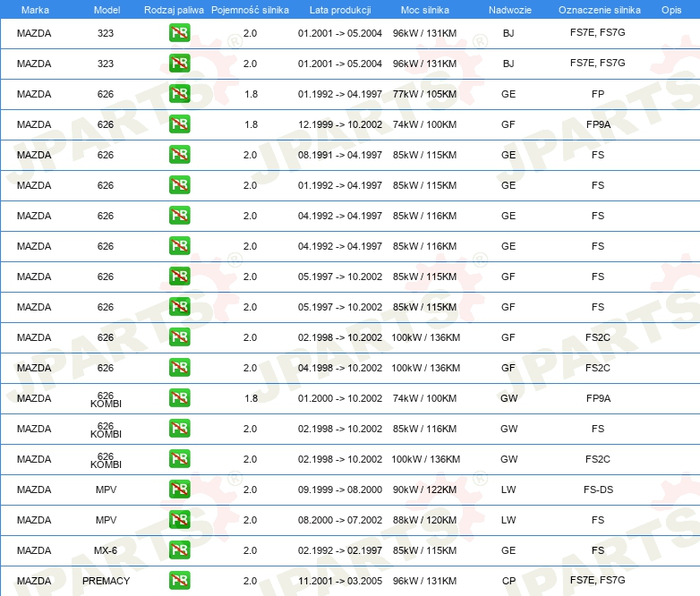Click the Model column header
Screen dimensions: 700x596
point(107,10)
